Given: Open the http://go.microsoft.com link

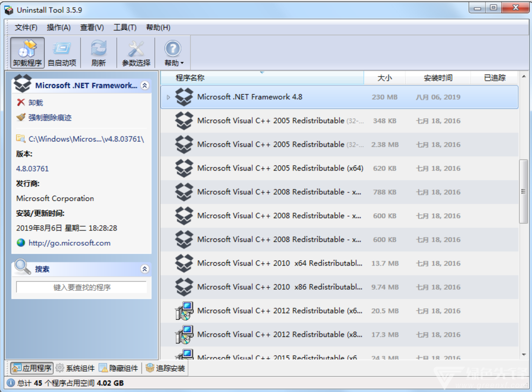Looking at the screenshot, I should (69, 243).
